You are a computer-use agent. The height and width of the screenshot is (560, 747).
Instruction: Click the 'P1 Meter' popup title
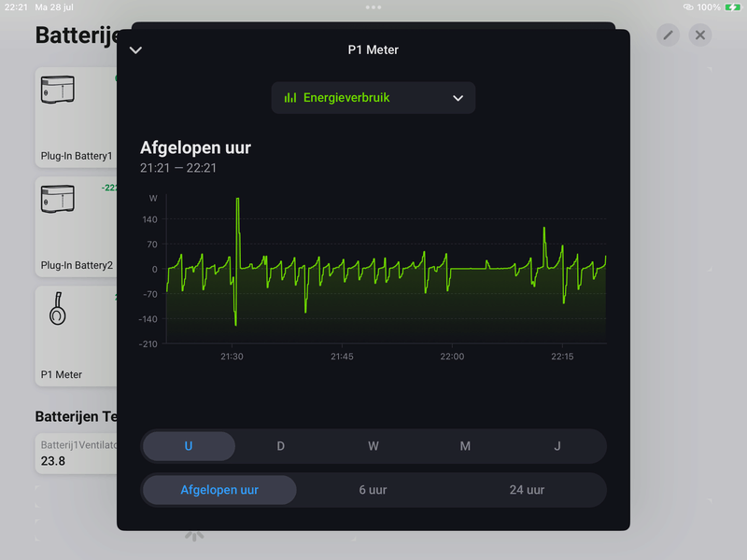click(x=373, y=50)
